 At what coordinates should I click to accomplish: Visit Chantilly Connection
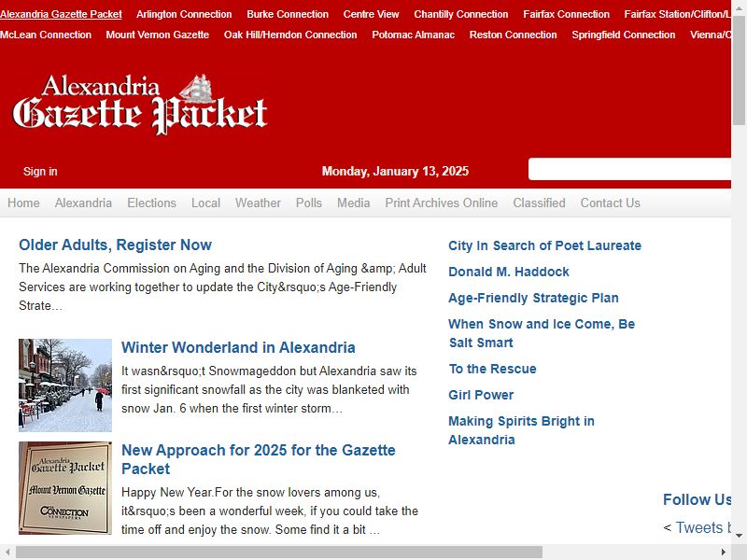(460, 14)
